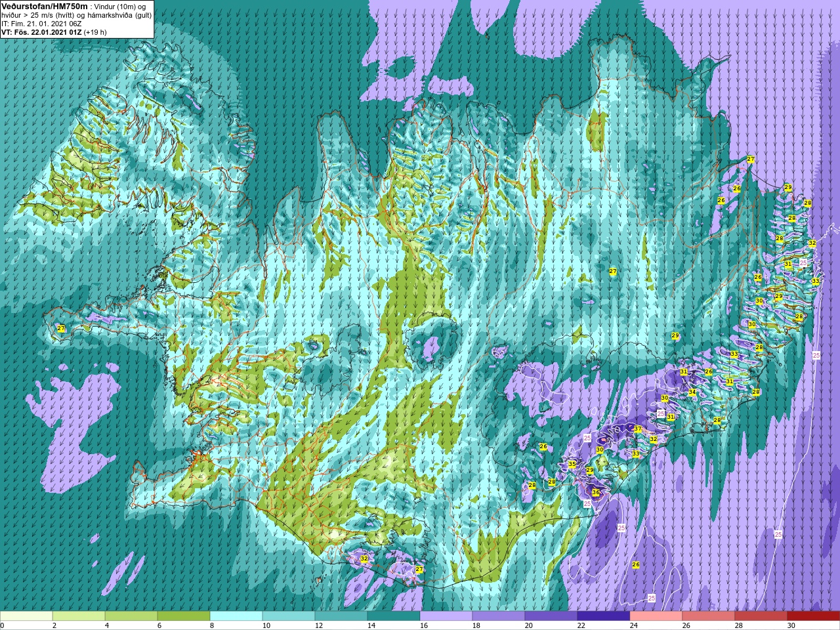Select the 8–10 m/s bright cyan legend swatch

click(x=236, y=616)
